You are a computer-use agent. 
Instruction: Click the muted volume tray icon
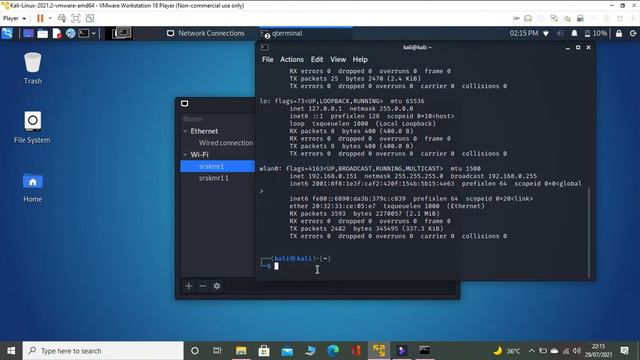coord(560,33)
